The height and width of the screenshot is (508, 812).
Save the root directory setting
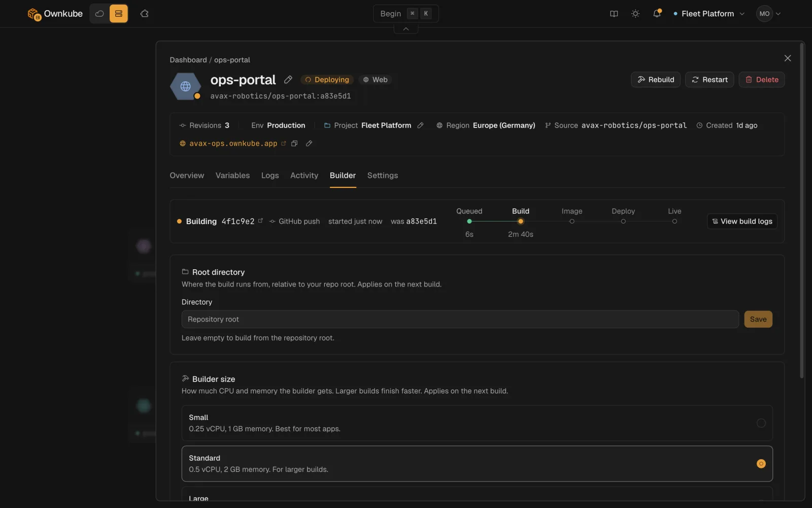(x=758, y=319)
